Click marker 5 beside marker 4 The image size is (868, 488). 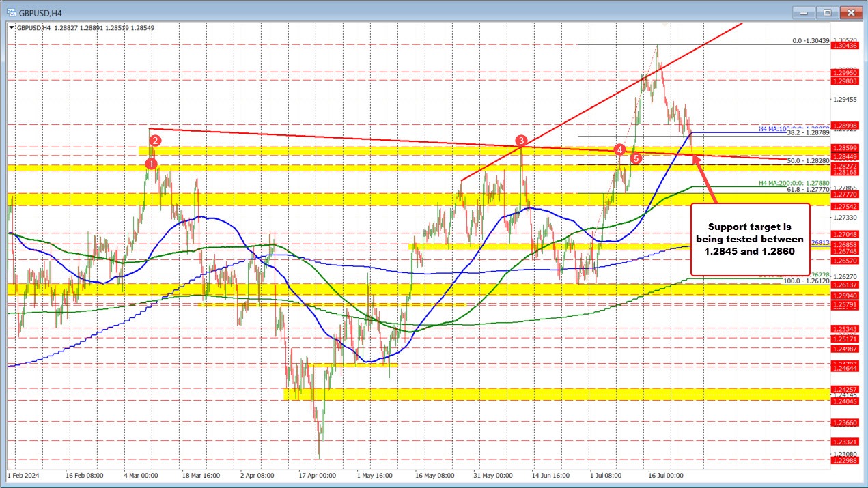click(636, 158)
